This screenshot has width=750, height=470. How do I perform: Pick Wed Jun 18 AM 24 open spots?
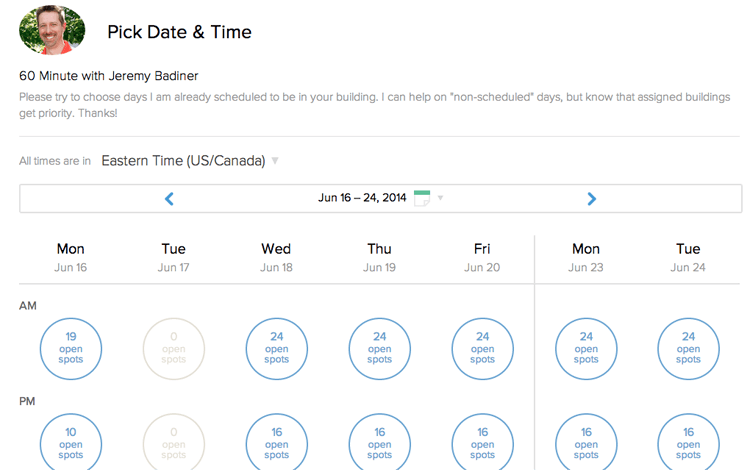tap(276, 349)
